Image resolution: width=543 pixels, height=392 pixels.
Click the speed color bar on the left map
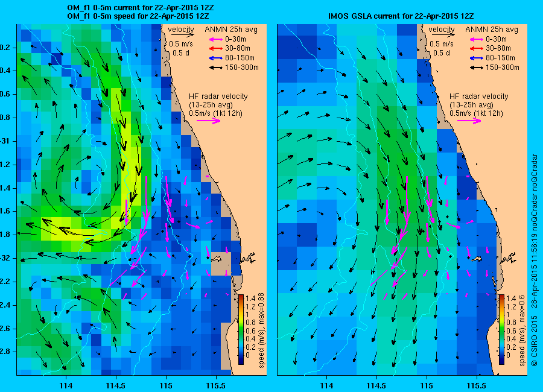241,329
